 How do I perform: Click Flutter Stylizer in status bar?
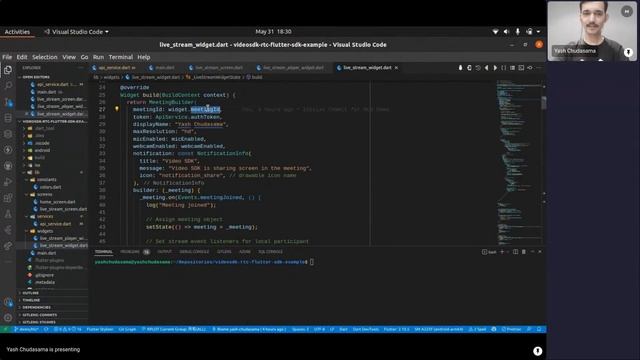point(100,329)
